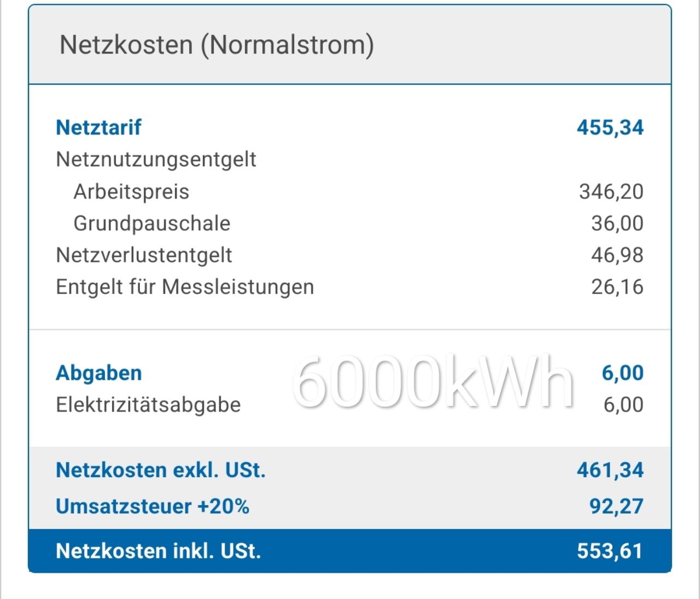The width and height of the screenshot is (700, 599).
Task: Click the 6000kWh overlay text
Action: [433, 381]
